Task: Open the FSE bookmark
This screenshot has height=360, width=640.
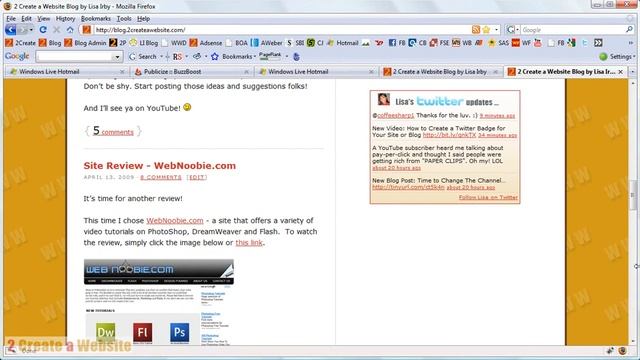Action: [x=439, y=43]
